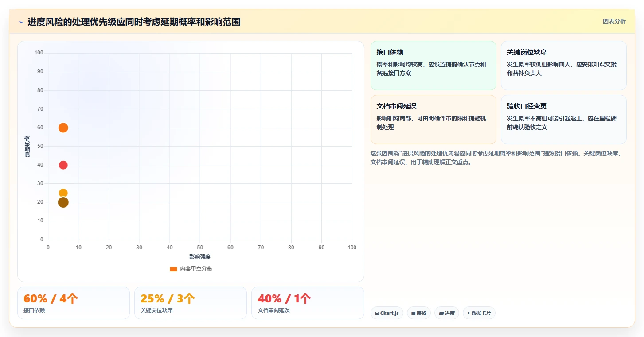Click the main title text 进度风险的处理优先级
The width and height of the screenshot is (644, 337).
[x=134, y=22]
